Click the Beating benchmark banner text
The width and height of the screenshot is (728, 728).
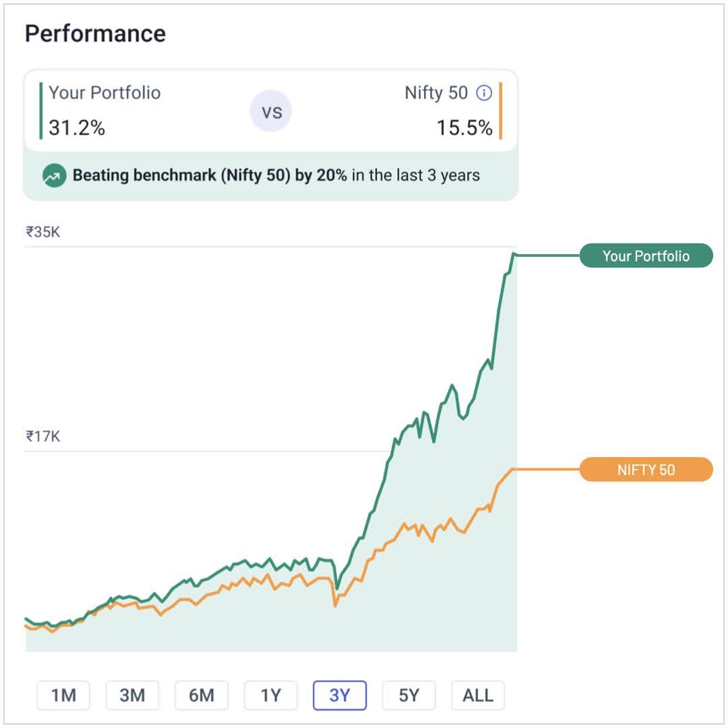[x=276, y=176]
